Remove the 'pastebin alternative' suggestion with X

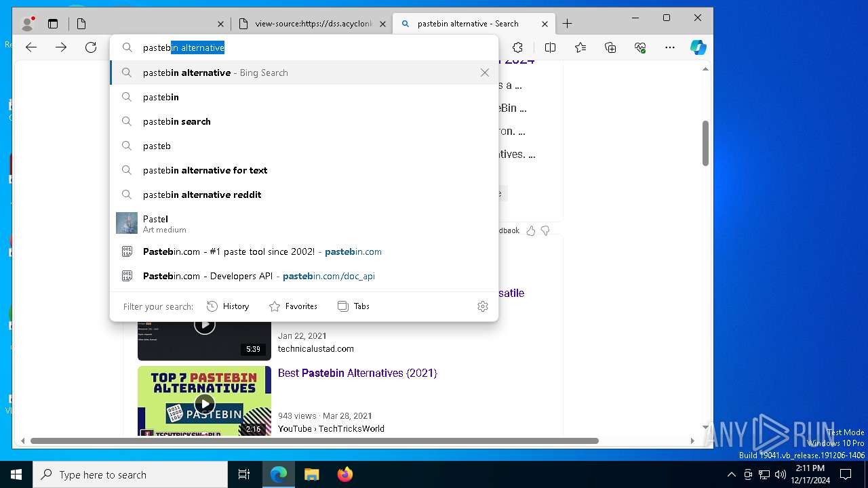[x=485, y=73]
